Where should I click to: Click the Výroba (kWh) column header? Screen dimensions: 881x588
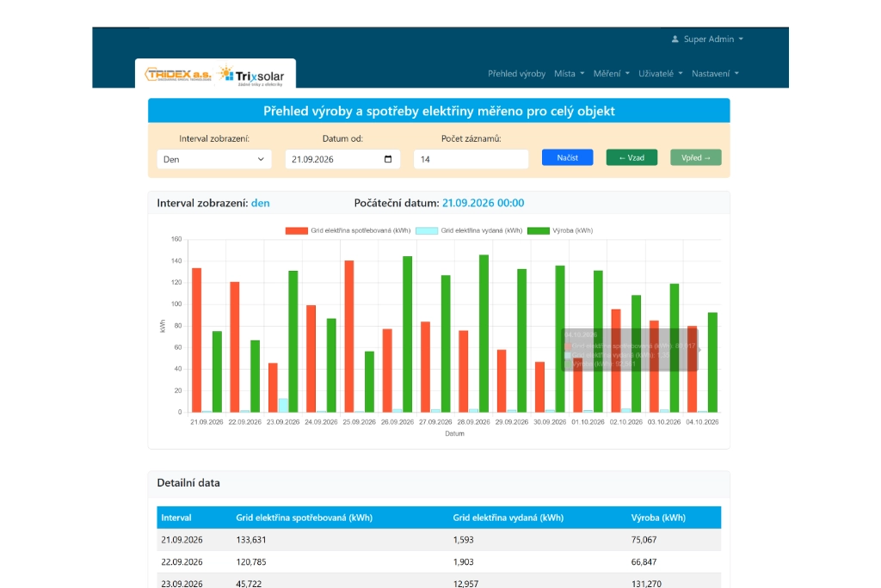click(x=658, y=518)
